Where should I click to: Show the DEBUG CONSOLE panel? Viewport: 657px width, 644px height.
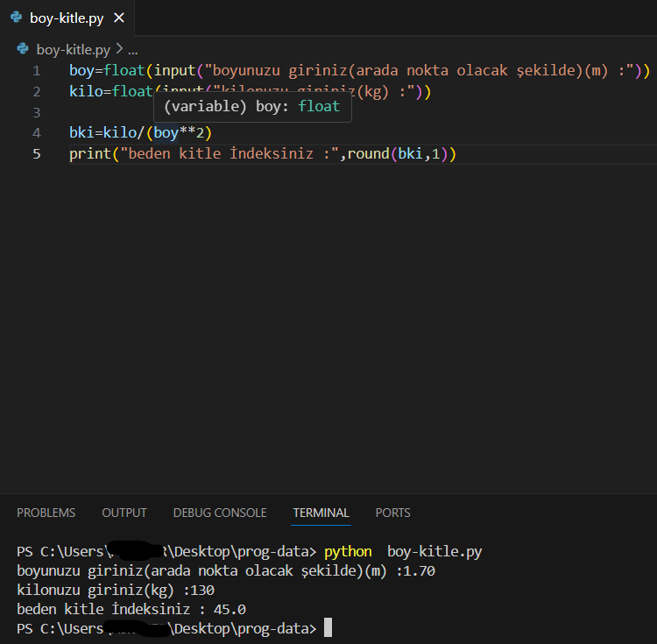click(220, 513)
